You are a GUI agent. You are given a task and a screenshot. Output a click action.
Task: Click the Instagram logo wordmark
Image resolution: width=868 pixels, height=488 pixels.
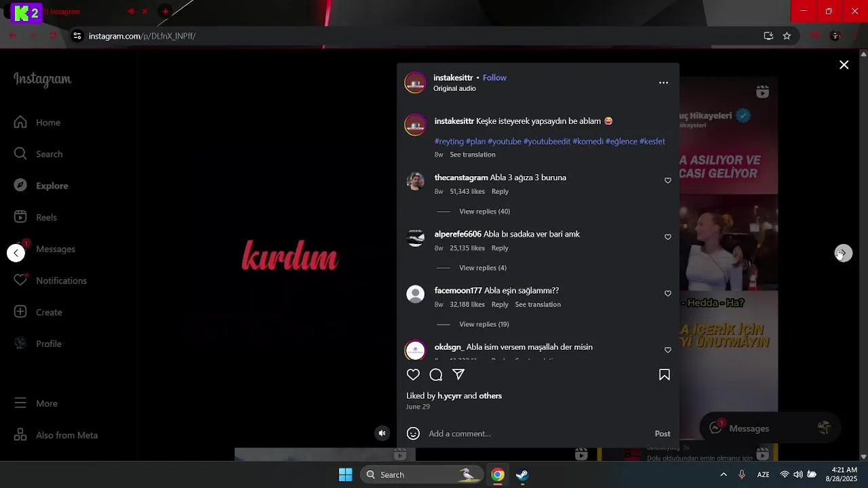(42, 79)
